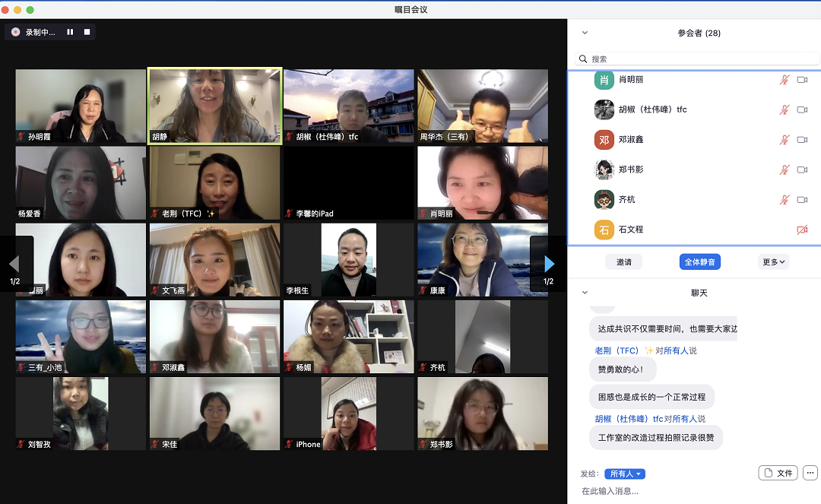Click 胡椒（杜伟峰）tfc avatar in participant list
Screen dimensions: 821x504
[x=604, y=109]
